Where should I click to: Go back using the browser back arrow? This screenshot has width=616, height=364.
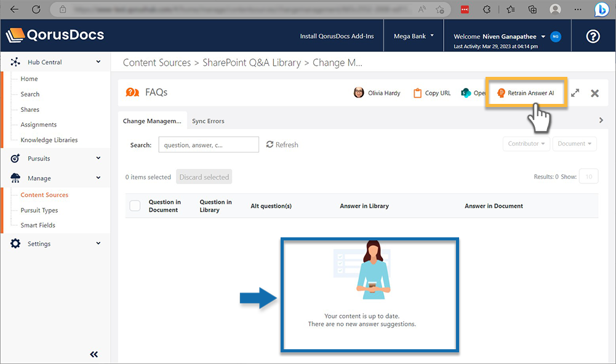(15, 9)
